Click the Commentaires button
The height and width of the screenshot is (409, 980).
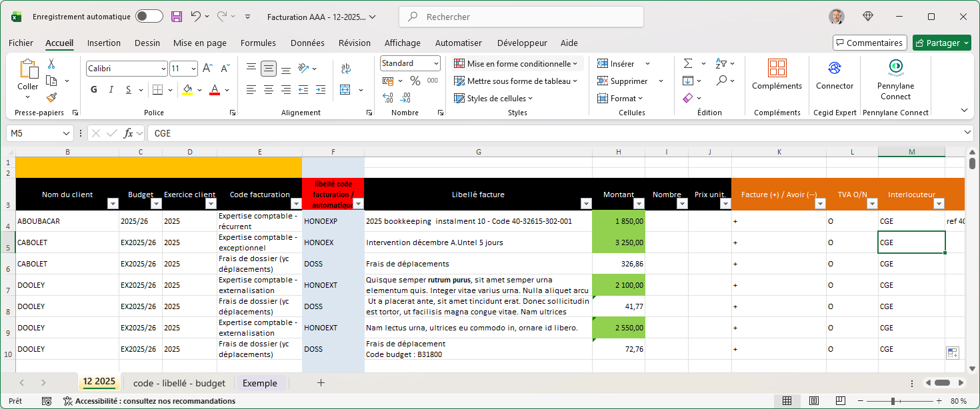pos(870,43)
